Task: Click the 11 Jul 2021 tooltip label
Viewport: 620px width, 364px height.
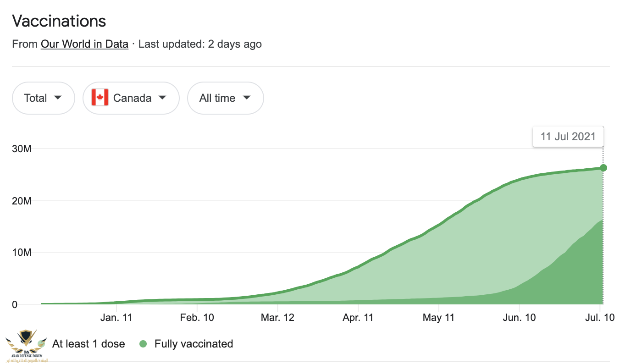Action: coord(568,136)
